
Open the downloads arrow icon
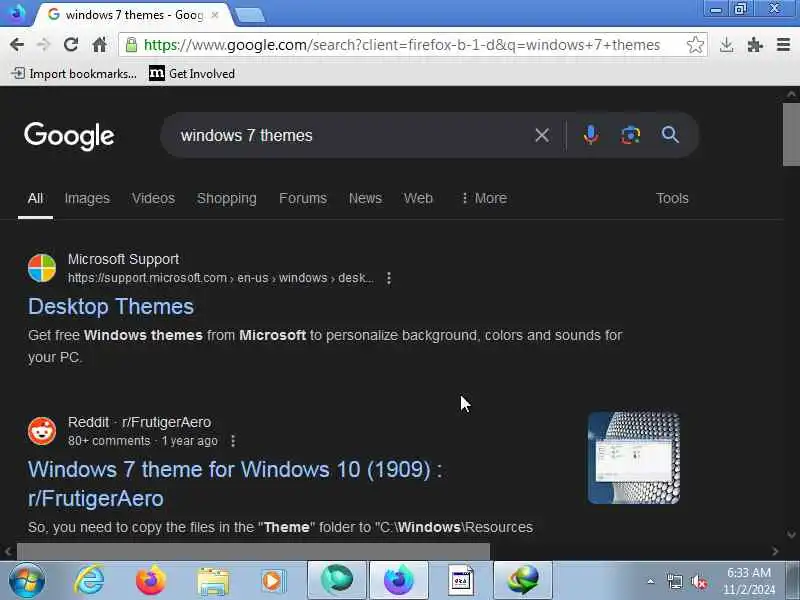[x=727, y=45]
